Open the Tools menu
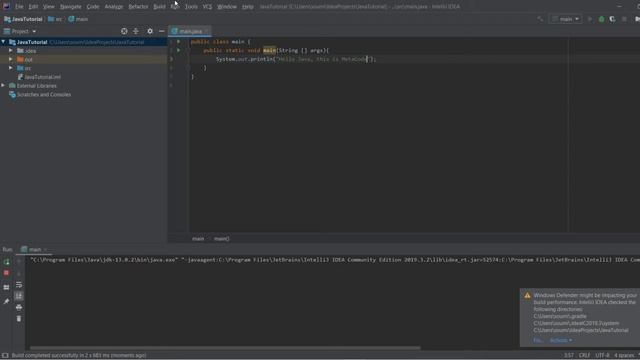The image size is (640, 360). pos(191,7)
